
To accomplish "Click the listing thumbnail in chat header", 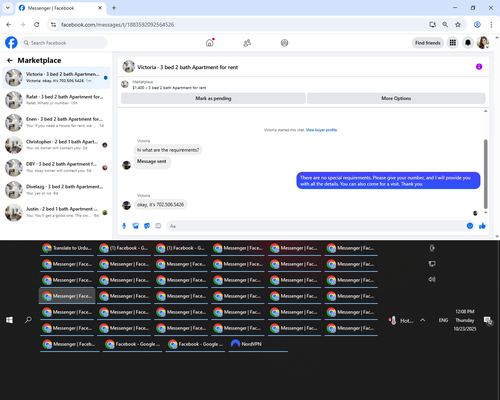I will coord(129,67).
